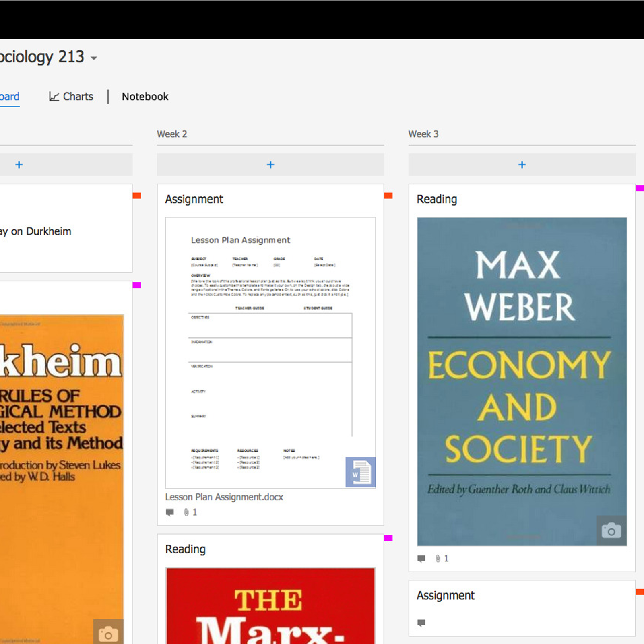Click the Week 2 column header

click(x=172, y=134)
